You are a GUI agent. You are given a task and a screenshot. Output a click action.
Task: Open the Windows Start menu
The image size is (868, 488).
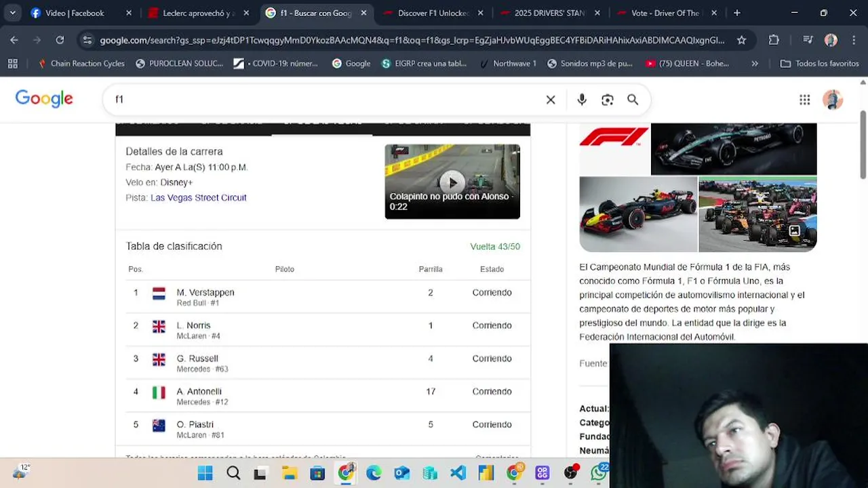tap(205, 473)
